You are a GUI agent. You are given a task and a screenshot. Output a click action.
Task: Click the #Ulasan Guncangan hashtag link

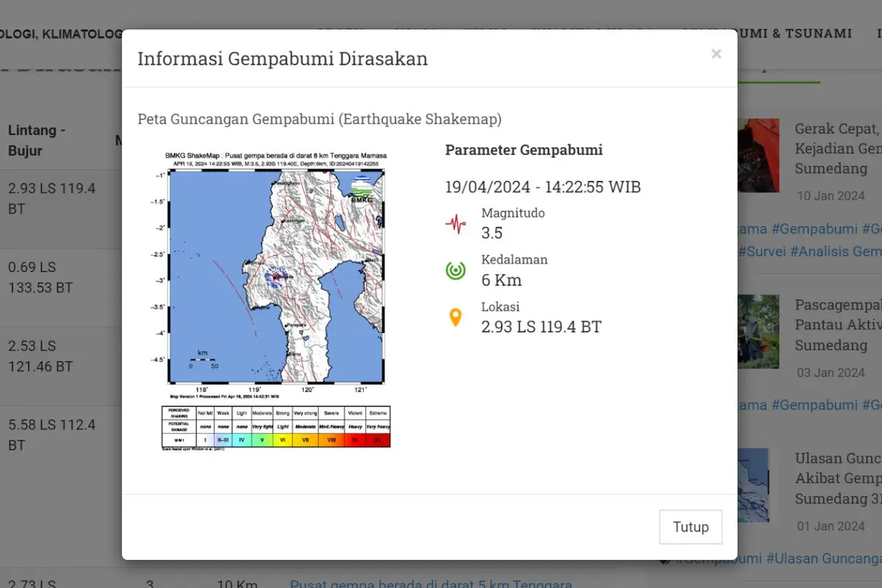tap(824, 559)
